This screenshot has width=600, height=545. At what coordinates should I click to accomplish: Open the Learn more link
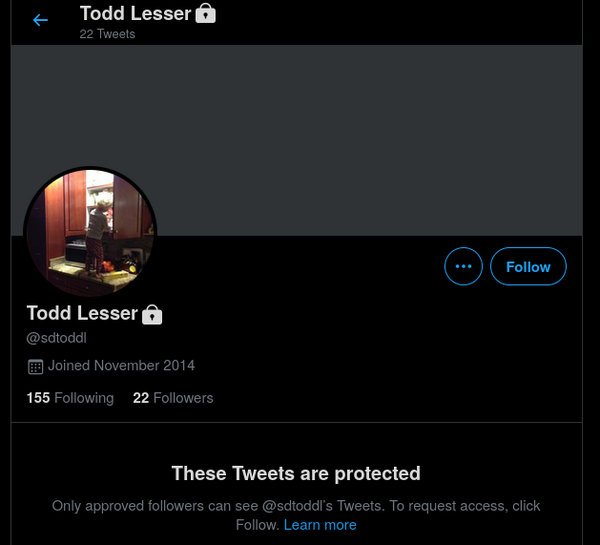coord(320,525)
